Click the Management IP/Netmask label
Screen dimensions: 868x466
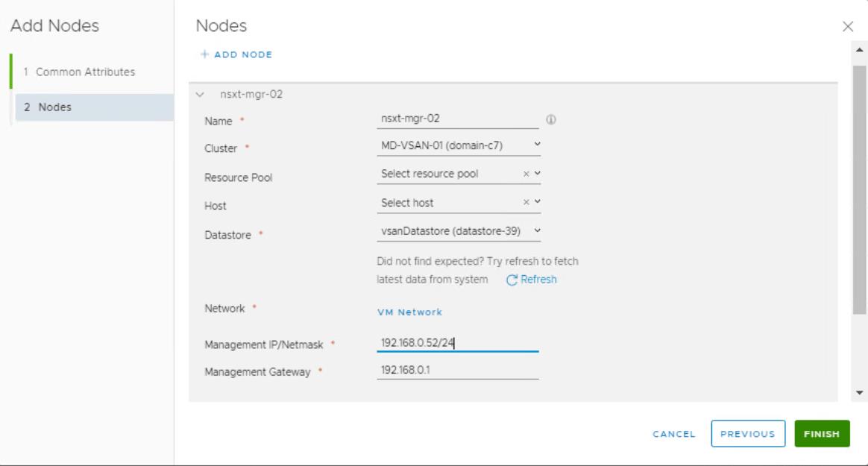[263, 344]
